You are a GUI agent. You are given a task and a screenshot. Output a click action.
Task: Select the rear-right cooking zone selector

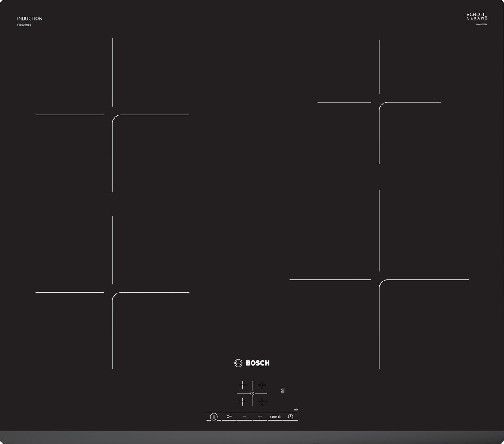[262, 385]
